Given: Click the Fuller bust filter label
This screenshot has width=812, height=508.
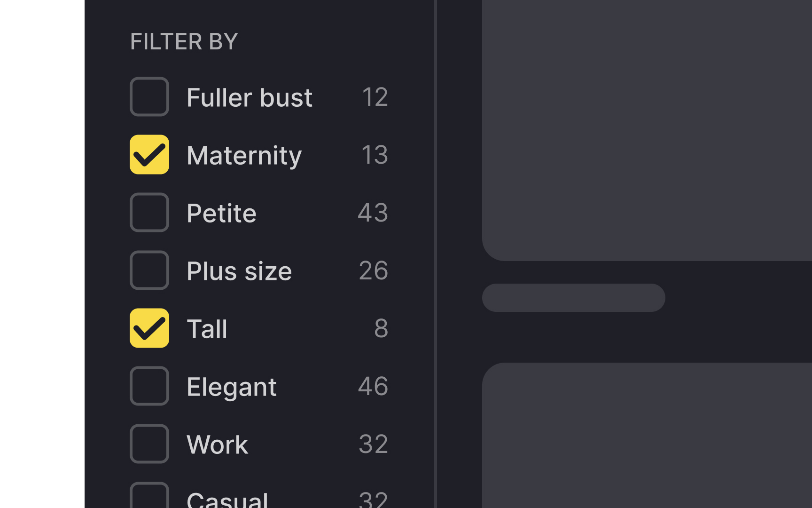Looking at the screenshot, I should tap(250, 96).
